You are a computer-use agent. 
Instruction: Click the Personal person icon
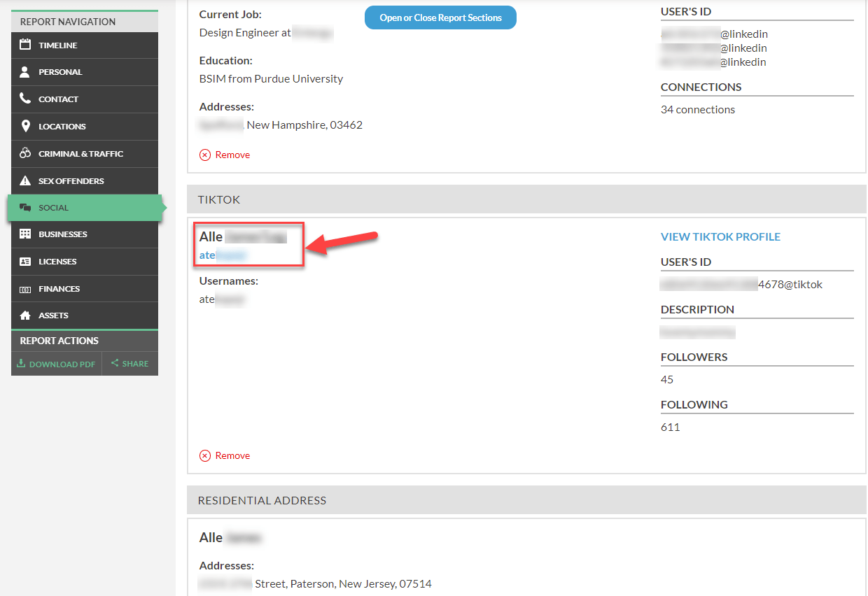tap(25, 72)
